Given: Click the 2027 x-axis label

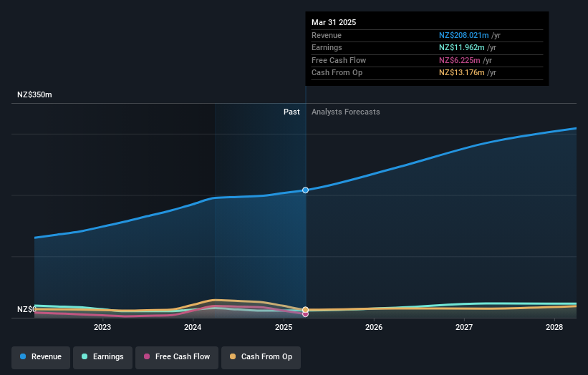Looking at the screenshot, I should 464,328.
